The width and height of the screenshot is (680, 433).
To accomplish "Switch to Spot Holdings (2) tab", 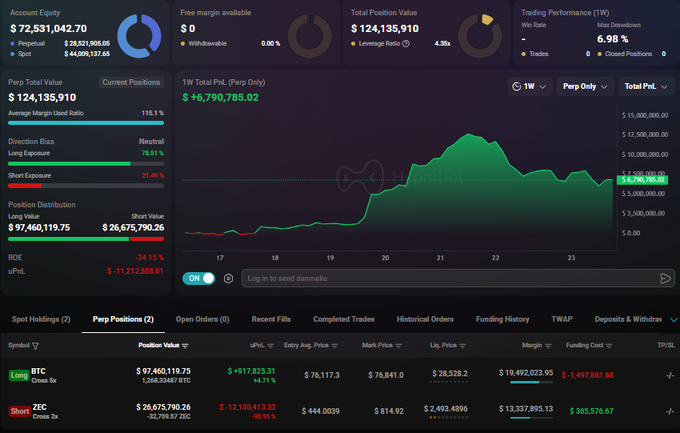I will tap(41, 319).
